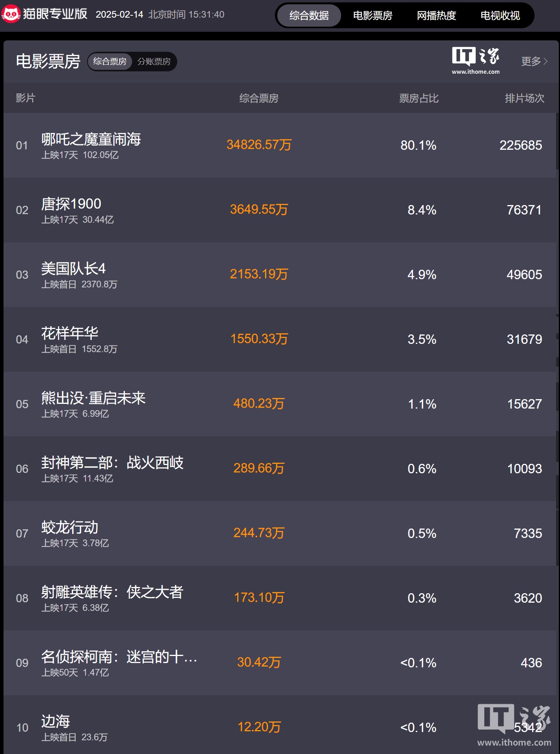Click the Maoyan cat logo icon
Image resolution: width=560 pixels, height=754 pixels.
11,14
